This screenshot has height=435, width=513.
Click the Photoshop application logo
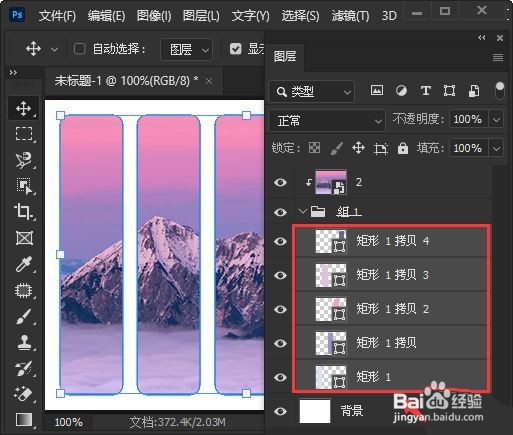(x=17, y=15)
